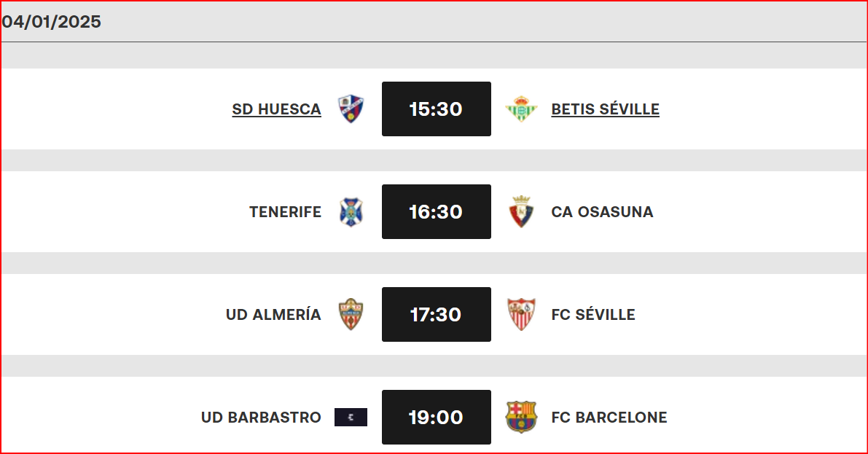Click the SD Huesca club crest
The image size is (868, 454).
(x=351, y=108)
